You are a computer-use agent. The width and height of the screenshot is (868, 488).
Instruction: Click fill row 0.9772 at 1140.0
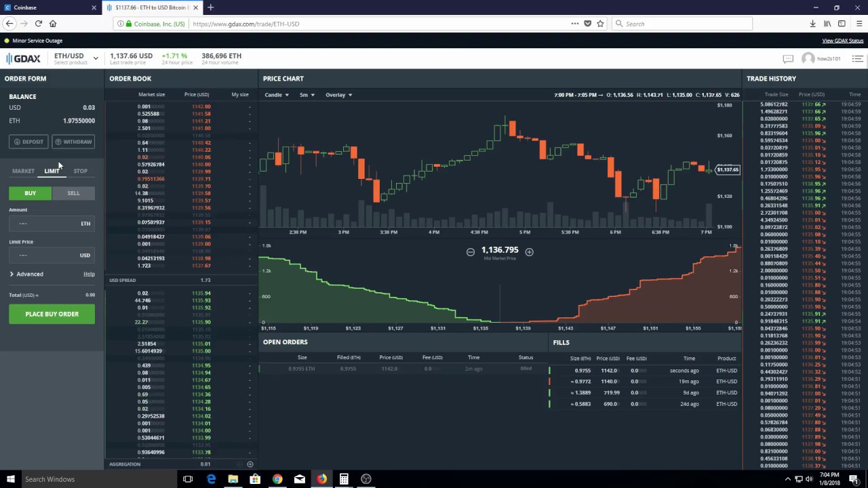pos(645,382)
